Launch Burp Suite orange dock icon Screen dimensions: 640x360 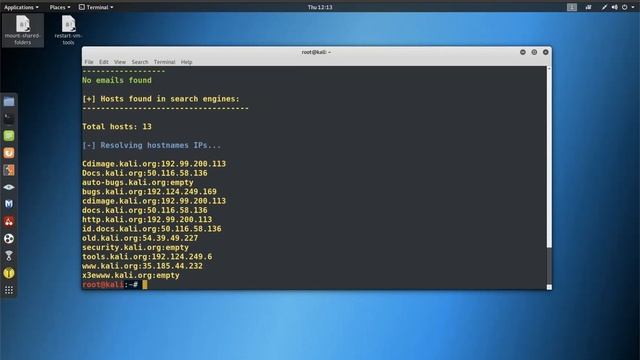coord(9,153)
